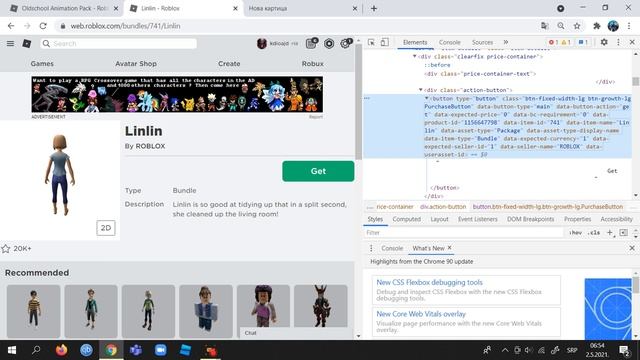Open the Chrome profile avatar
640x360 pixels.
click(613, 26)
